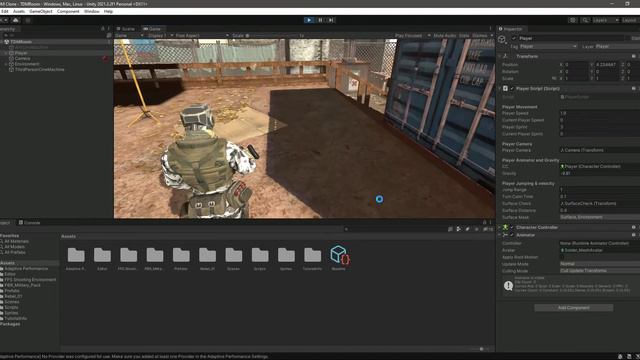
Task: Click the Player Script component icon
Action: (505, 89)
